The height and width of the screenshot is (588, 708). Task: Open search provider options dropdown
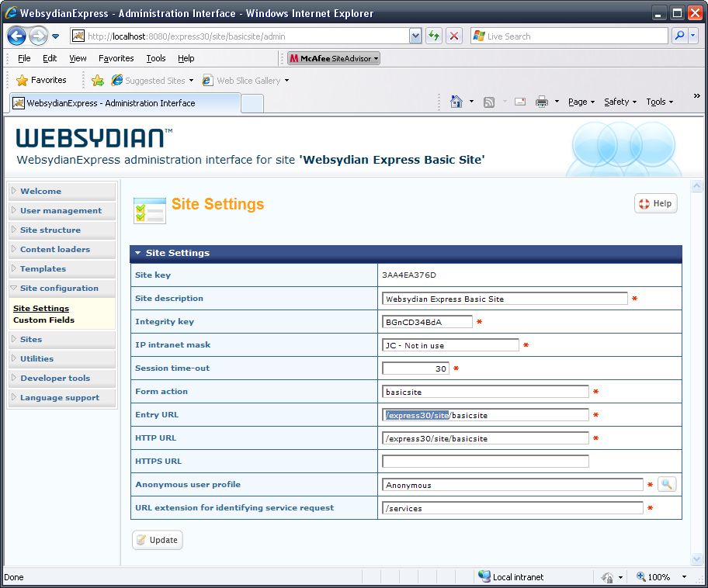tap(693, 36)
